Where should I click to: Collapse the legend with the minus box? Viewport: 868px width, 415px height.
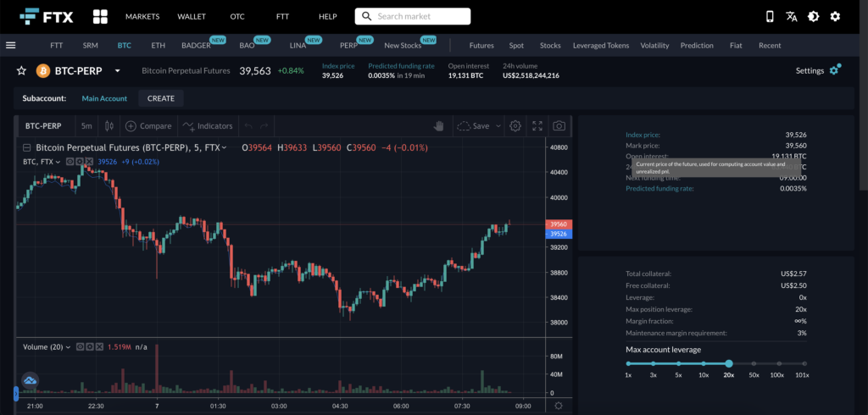26,147
